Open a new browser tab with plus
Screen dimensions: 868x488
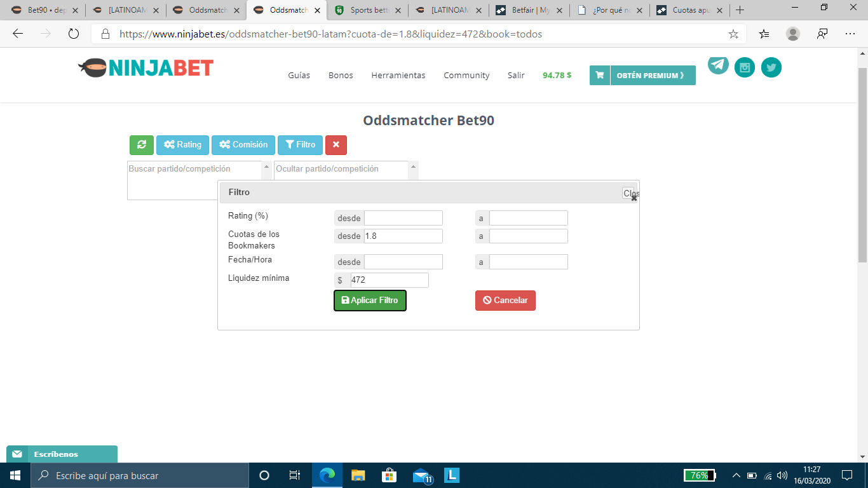(740, 10)
